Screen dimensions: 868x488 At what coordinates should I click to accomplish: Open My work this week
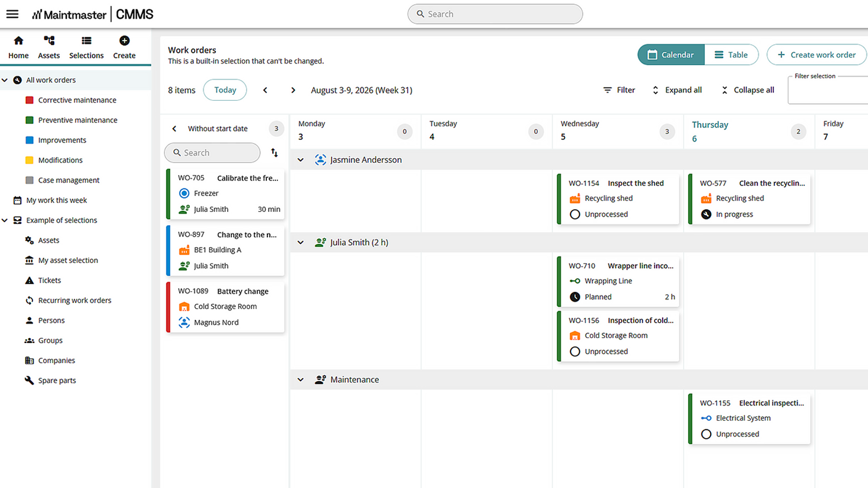point(56,200)
